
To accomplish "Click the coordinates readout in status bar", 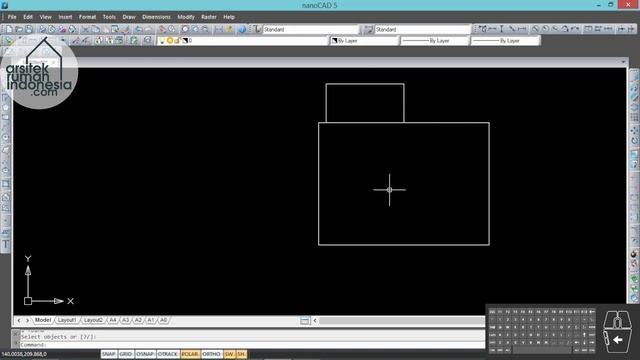I will (x=24, y=354).
